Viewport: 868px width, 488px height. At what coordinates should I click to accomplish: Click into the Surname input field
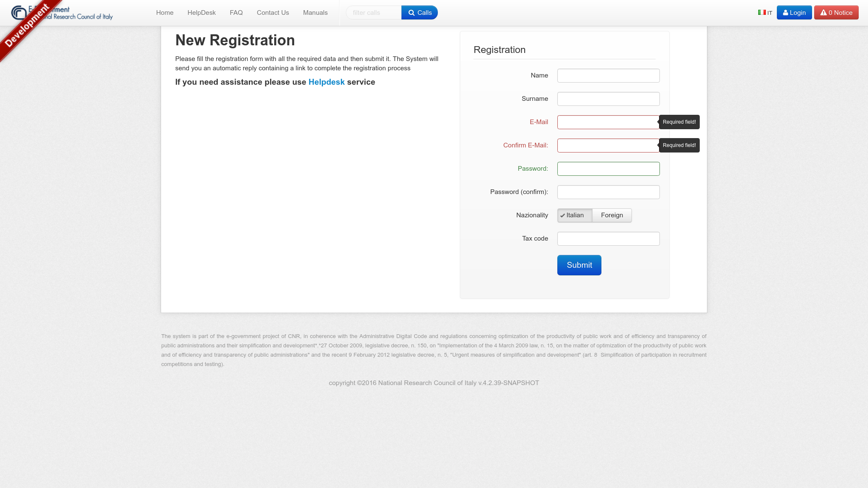(x=608, y=99)
